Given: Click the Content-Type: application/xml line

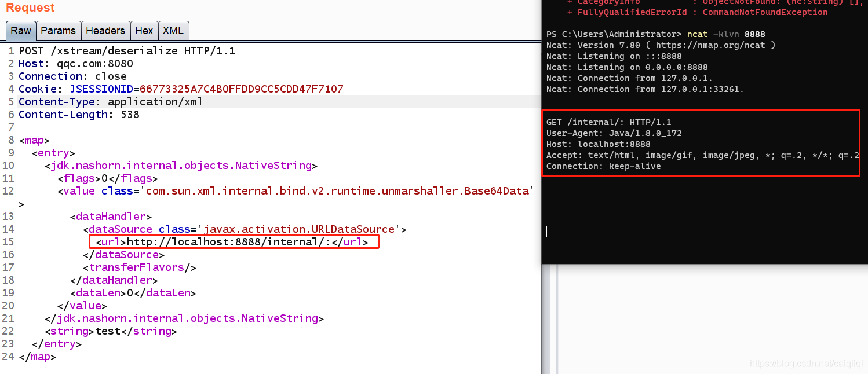Looking at the screenshot, I should [111, 102].
